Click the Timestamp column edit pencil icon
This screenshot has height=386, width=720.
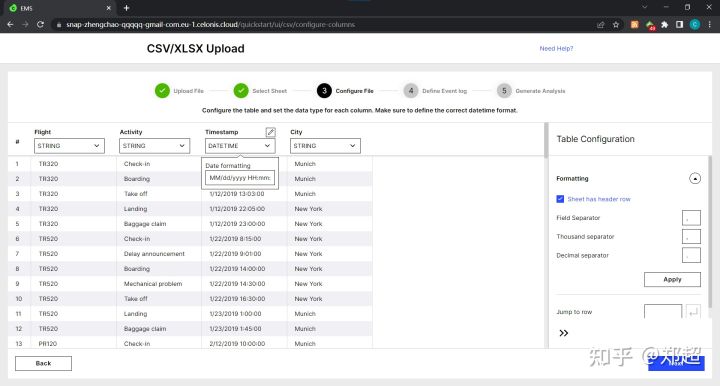[x=270, y=132]
